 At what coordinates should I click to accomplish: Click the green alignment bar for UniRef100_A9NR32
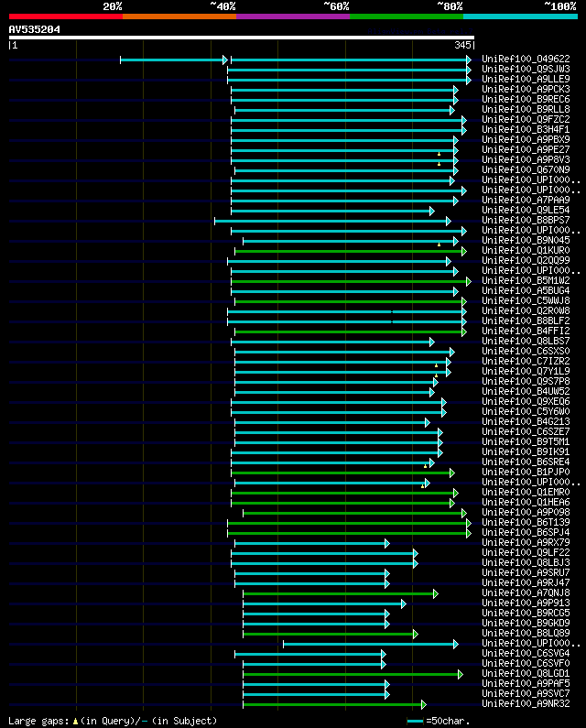tap(334, 705)
